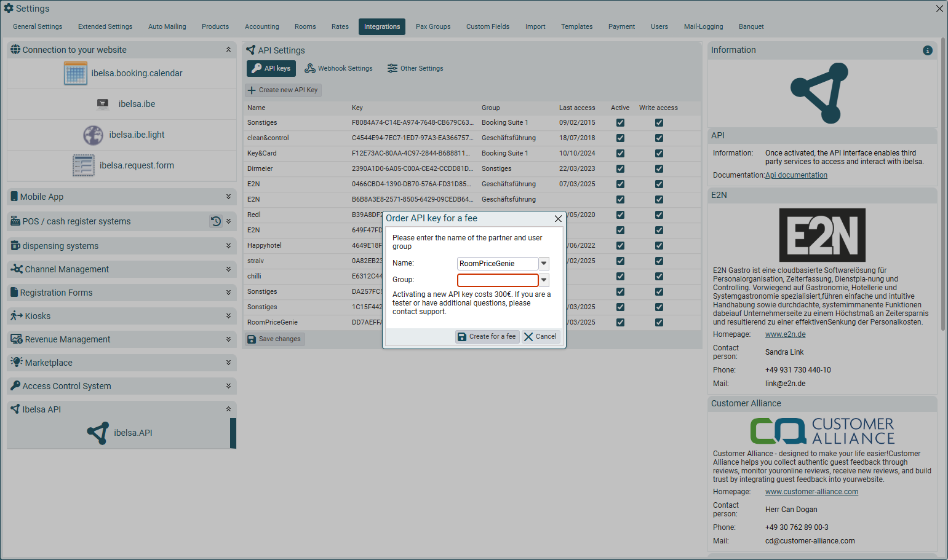Toggle Write access for Happyhotel row

(659, 245)
